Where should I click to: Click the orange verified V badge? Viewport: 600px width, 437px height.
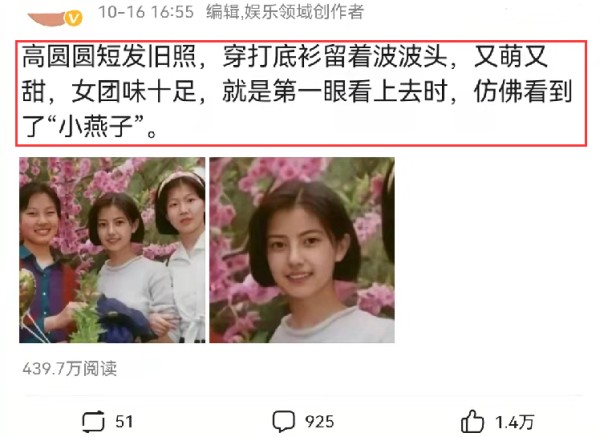point(73,18)
